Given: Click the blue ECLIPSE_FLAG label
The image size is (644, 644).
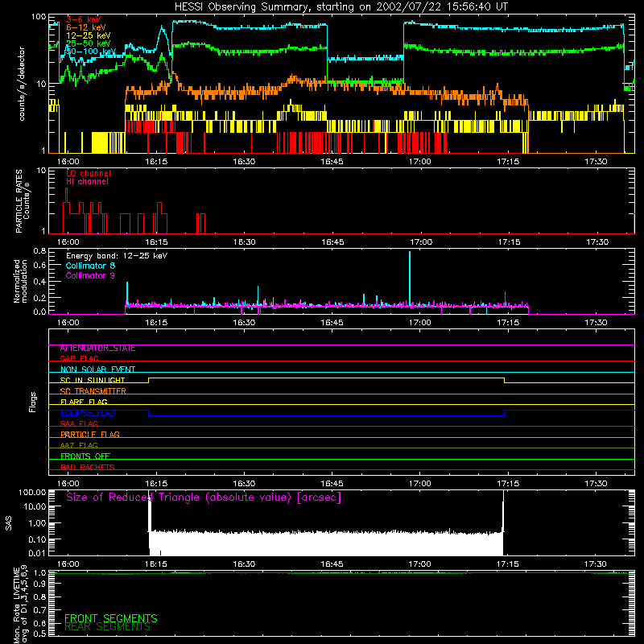Looking at the screenshot, I should (x=88, y=413).
